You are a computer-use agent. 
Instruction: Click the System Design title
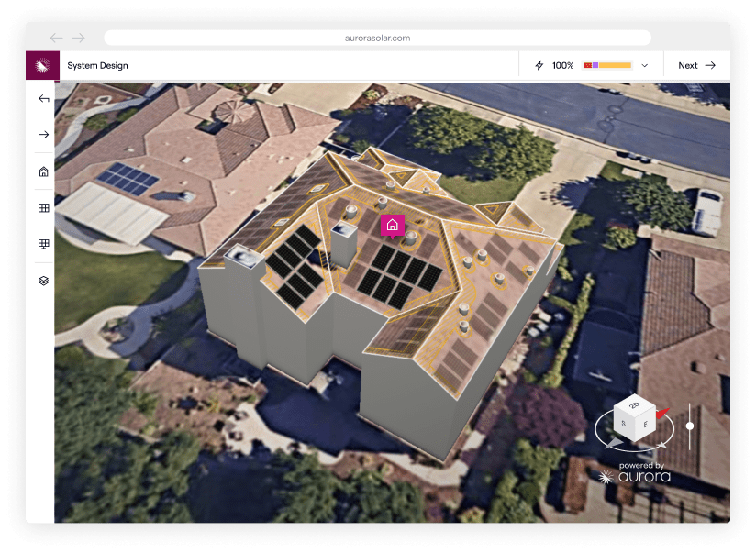97,65
